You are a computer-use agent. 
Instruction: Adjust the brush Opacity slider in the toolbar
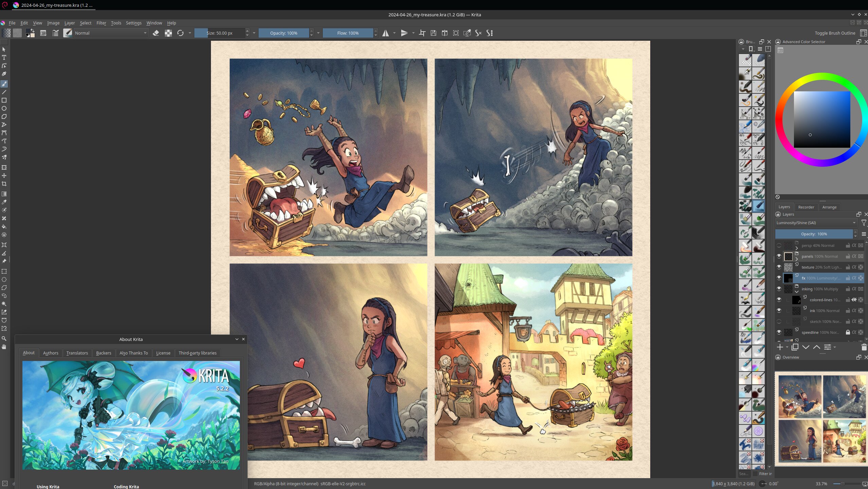284,33
